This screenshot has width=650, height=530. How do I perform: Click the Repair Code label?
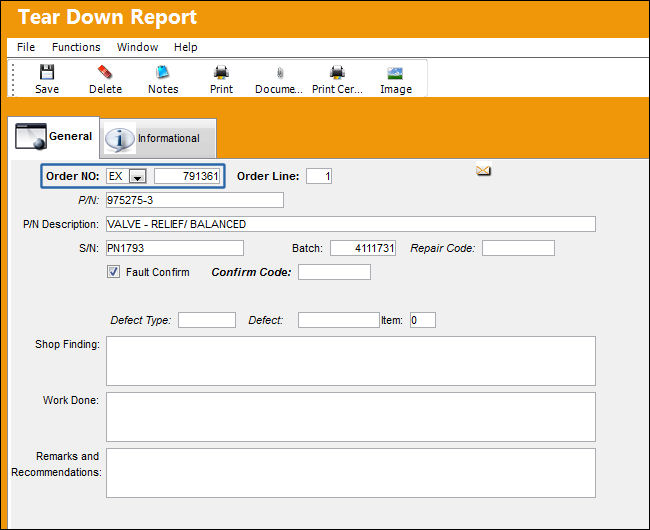click(x=442, y=248)
